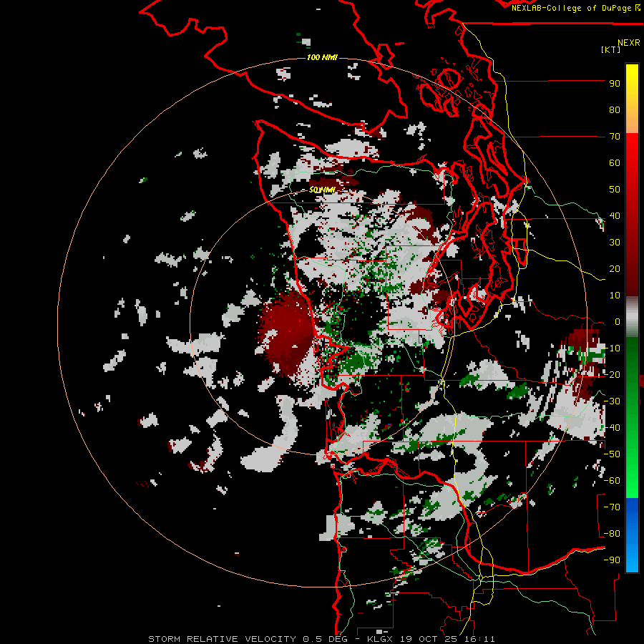This screenshot has height=644, width=644.
Task: Click the 40 value on velocity legend
Action: tap(615, 216)
